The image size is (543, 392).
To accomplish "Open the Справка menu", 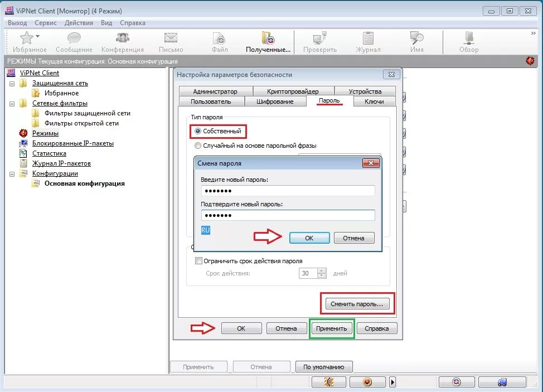I will tap(132, 23).
